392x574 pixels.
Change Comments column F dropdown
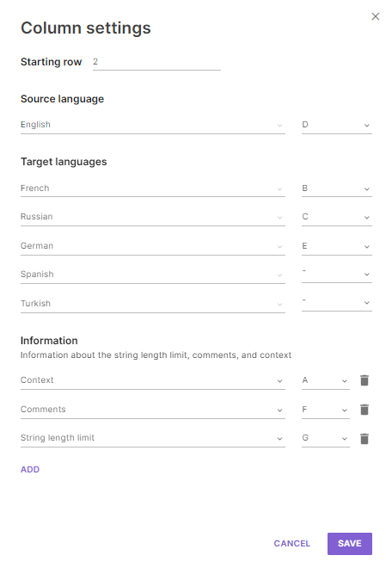326,410
